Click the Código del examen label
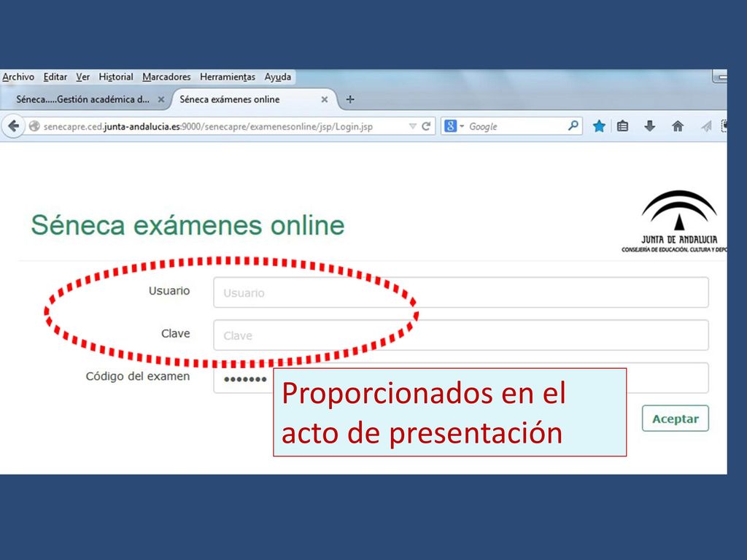 pos(138,377)
